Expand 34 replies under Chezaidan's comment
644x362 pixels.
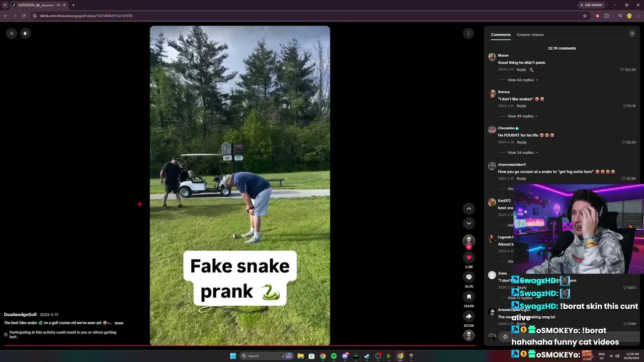tap(523, 152)
